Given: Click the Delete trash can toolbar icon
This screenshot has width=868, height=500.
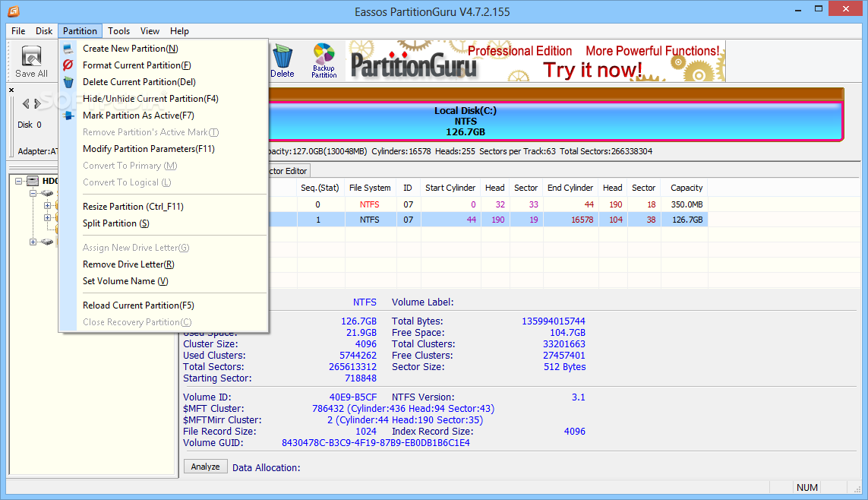Looking at the screenshot, I should (282, 61).
